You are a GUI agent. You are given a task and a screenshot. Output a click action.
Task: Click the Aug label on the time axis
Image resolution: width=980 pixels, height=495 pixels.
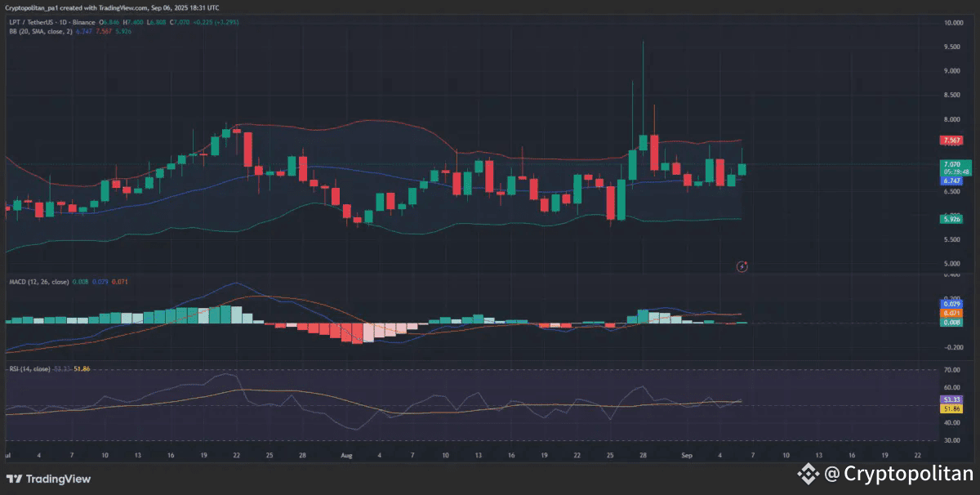point(346,455)
